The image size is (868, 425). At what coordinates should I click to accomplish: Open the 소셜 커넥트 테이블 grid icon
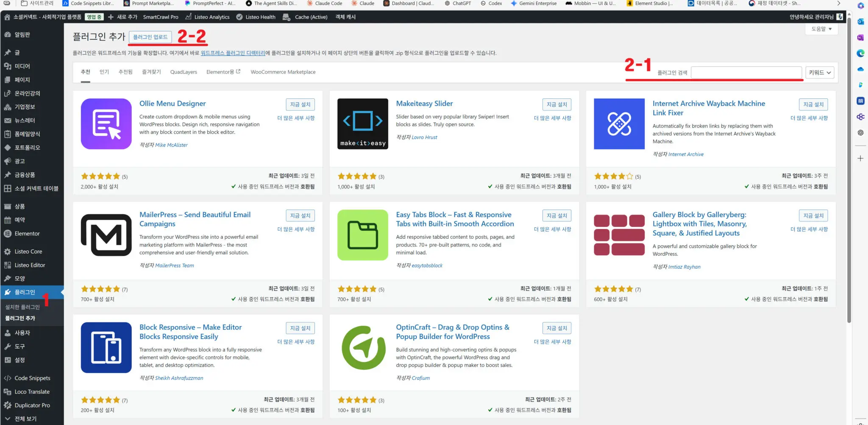[7, 188]
